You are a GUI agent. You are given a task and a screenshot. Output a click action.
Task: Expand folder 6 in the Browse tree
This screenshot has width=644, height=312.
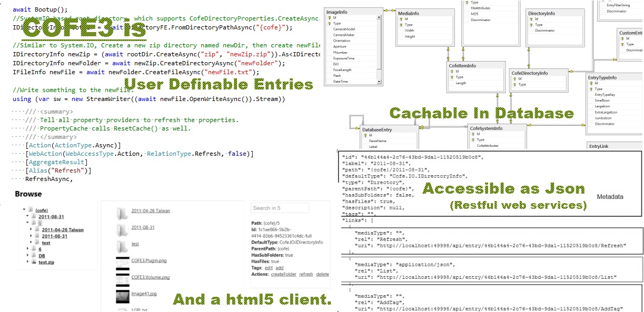[x=27, y=248]
